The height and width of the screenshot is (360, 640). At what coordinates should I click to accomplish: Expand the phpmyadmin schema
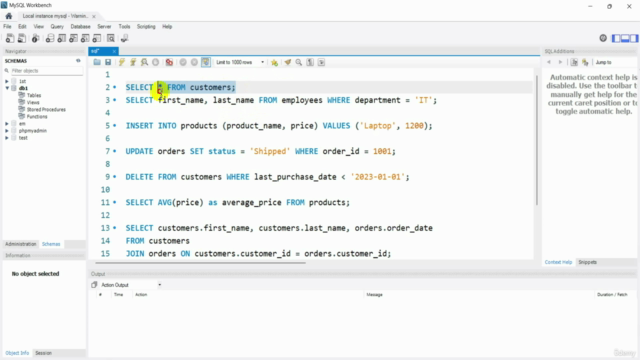7,131
